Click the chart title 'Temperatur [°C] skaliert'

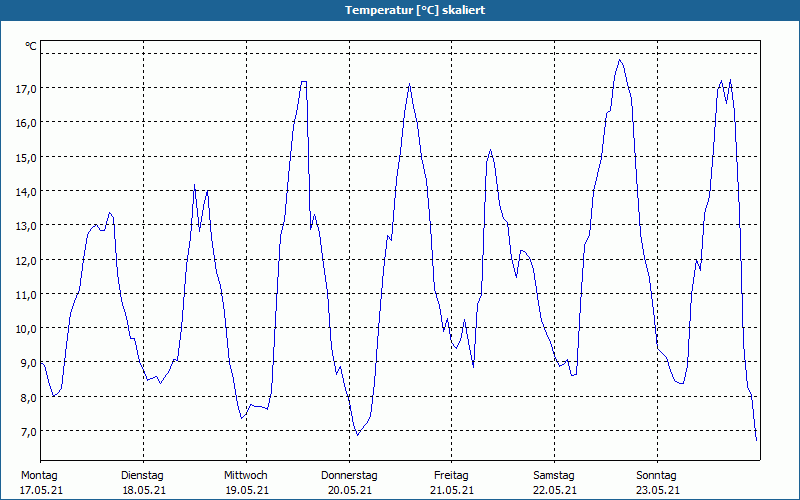415,10
